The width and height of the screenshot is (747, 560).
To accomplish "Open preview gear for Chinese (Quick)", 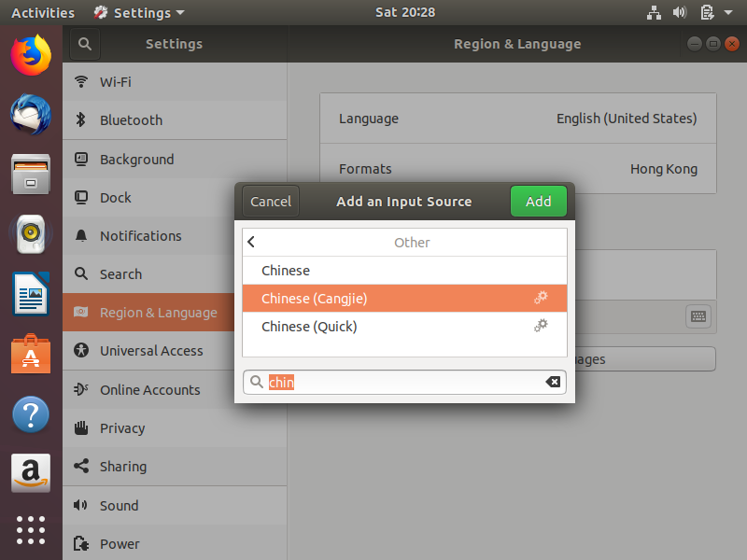I will 541,326.
